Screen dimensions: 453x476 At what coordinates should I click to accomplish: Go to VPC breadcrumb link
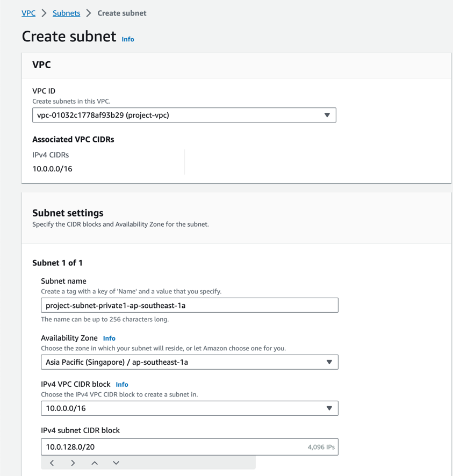[28, 13]
